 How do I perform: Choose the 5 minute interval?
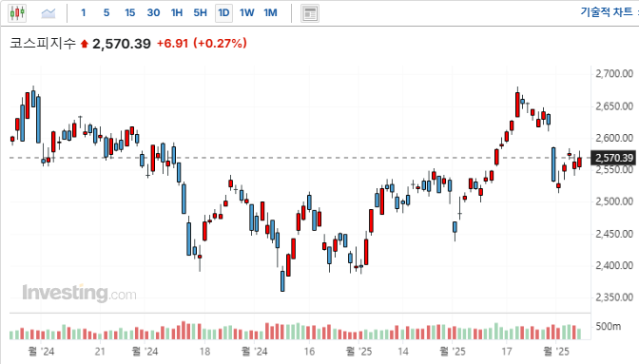[x=106, y=12]
